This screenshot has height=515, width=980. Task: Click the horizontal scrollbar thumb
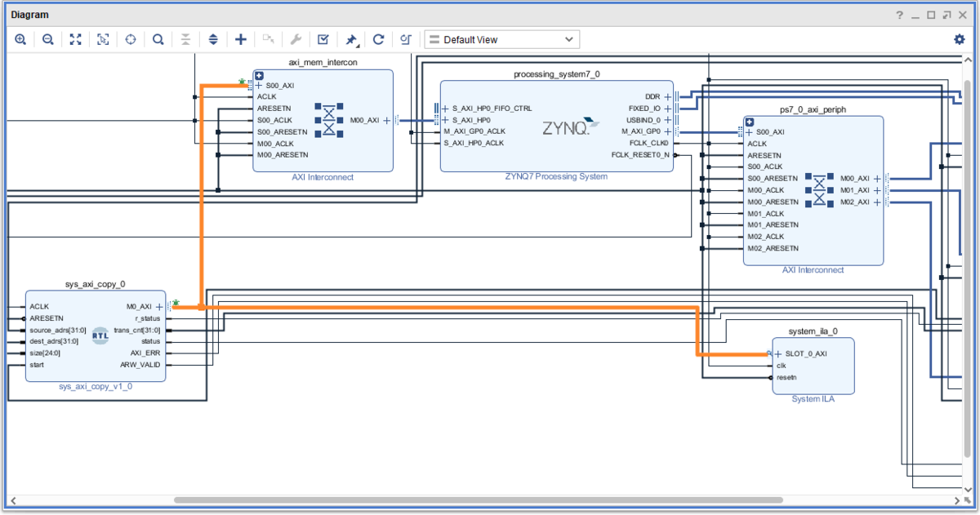(478, 499)
